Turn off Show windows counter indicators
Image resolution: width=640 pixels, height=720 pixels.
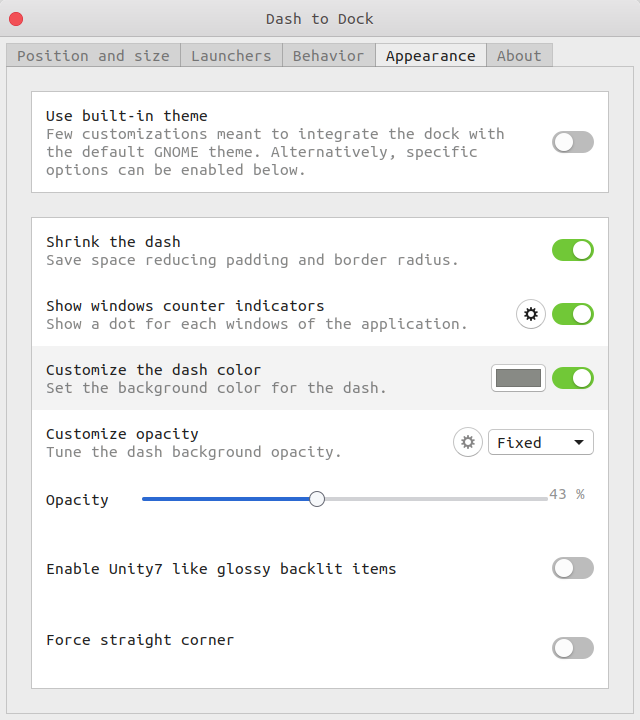coord(573,315)
